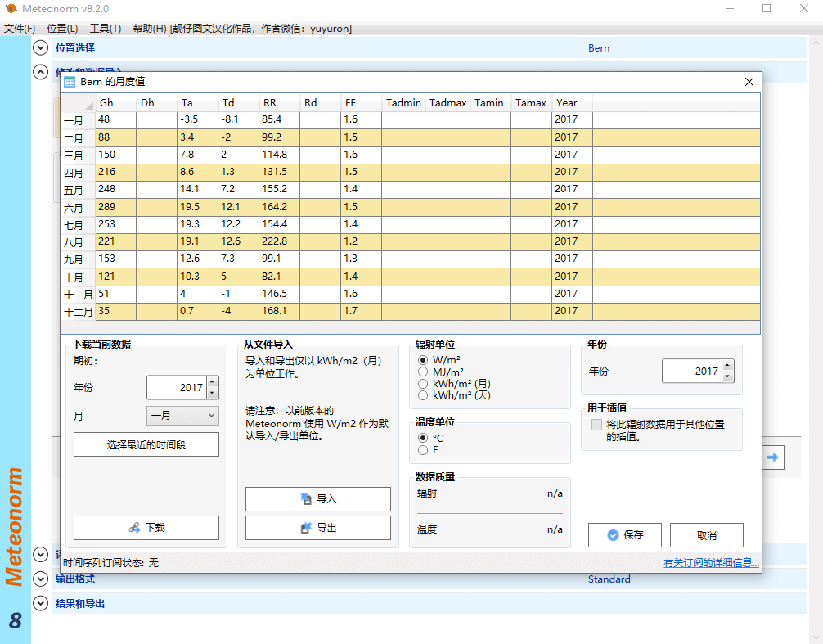Decrease 年份 in 下载当前数据 panel
This screenshot has height=644, width=823.
click(213, 393)
